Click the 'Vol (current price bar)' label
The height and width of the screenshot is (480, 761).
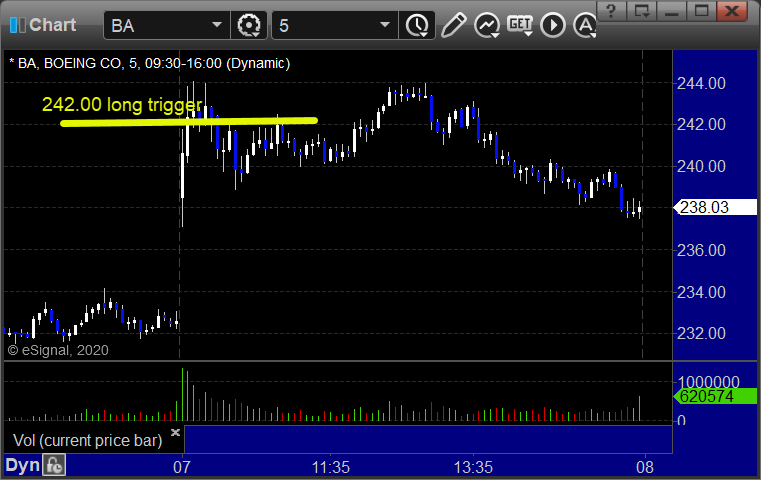(87, 440)
